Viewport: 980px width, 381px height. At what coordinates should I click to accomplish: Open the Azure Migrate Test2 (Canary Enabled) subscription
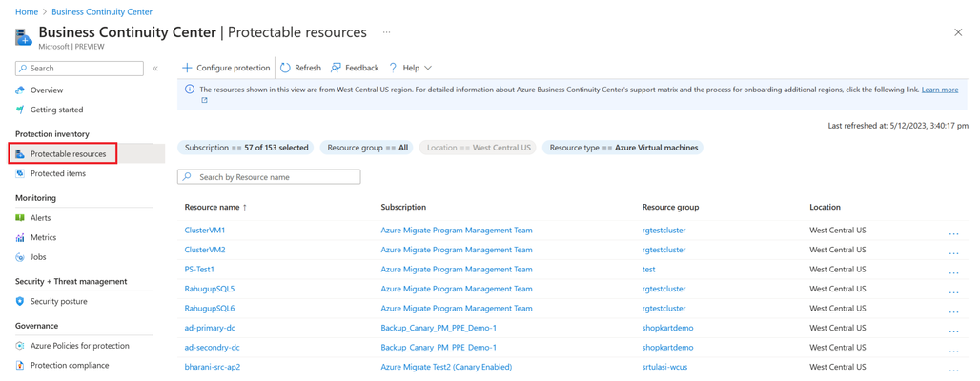click(446, 367)
